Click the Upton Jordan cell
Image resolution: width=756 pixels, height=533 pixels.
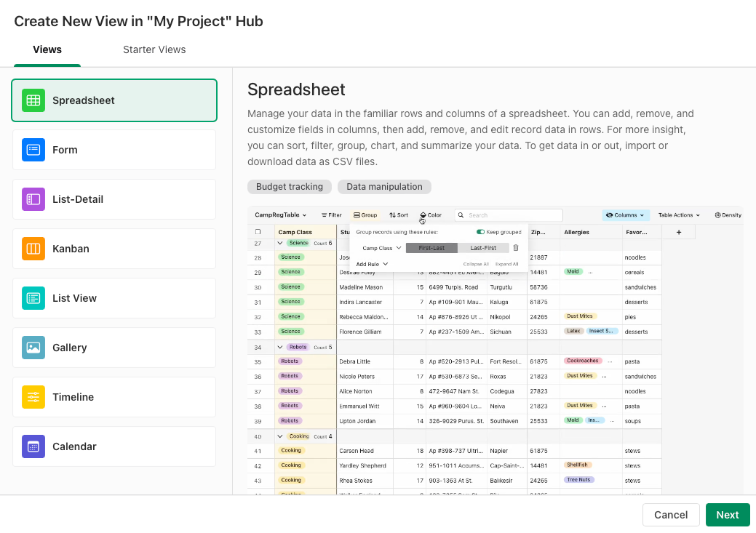pyautogui.click(x=365, y=421)
